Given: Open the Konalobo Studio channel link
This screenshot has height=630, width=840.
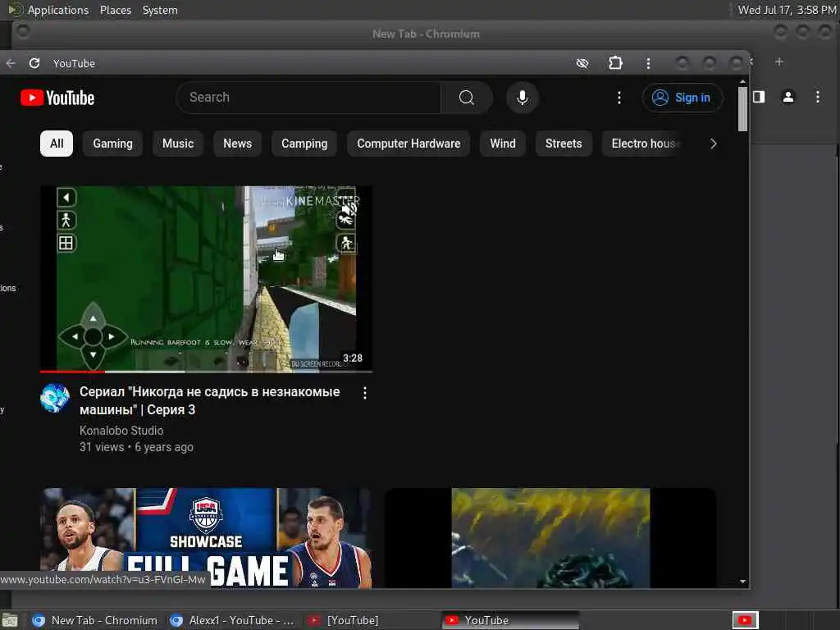Looking at the screenshot, I should pos(121,431).
